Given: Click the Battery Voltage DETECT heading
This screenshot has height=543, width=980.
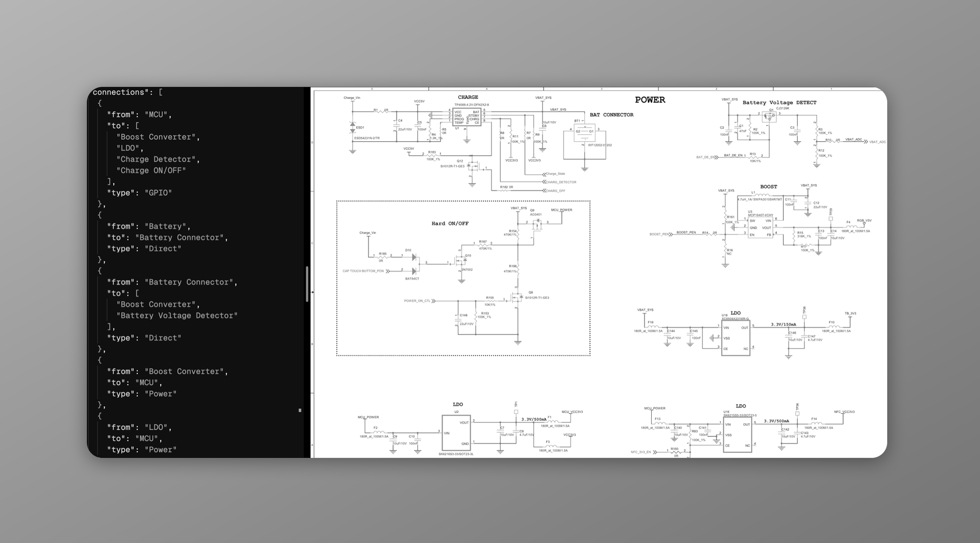Looking at the screenshot, I should tap(779, 103).
